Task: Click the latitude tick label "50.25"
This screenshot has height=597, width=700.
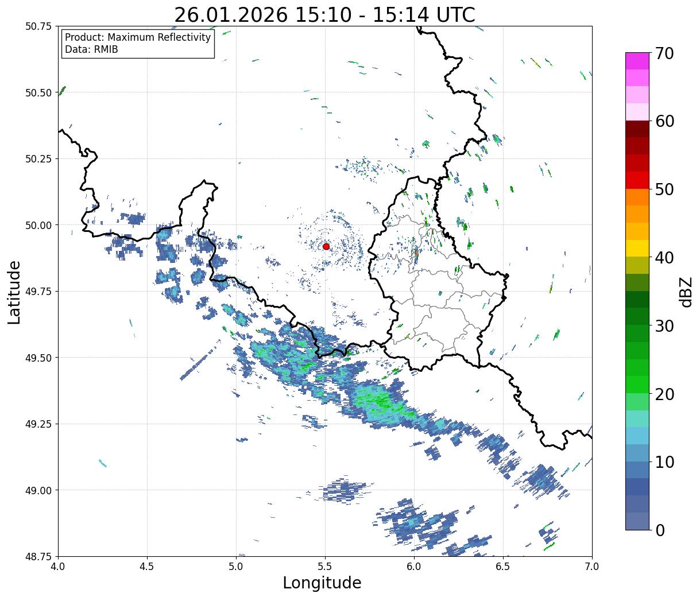Action: coord(38,159)
